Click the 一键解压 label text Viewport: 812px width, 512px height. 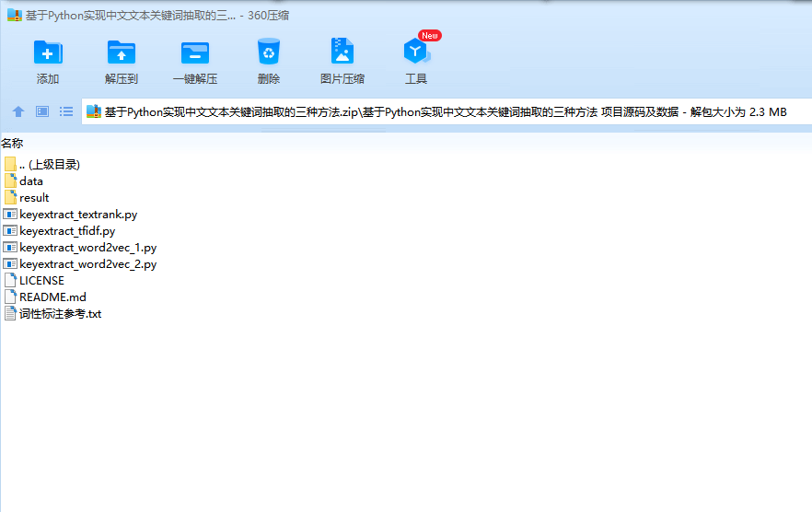(x=195, y=79)
